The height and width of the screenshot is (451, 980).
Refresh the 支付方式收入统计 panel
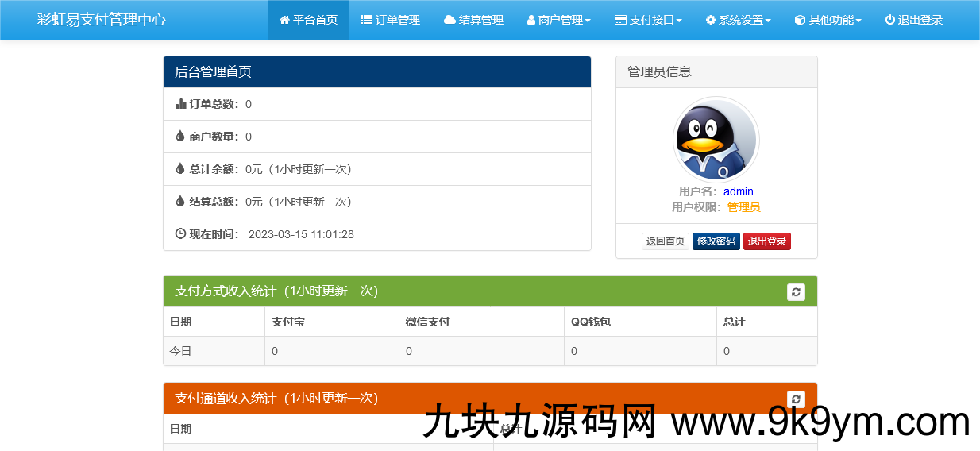(x=796, y=292)
